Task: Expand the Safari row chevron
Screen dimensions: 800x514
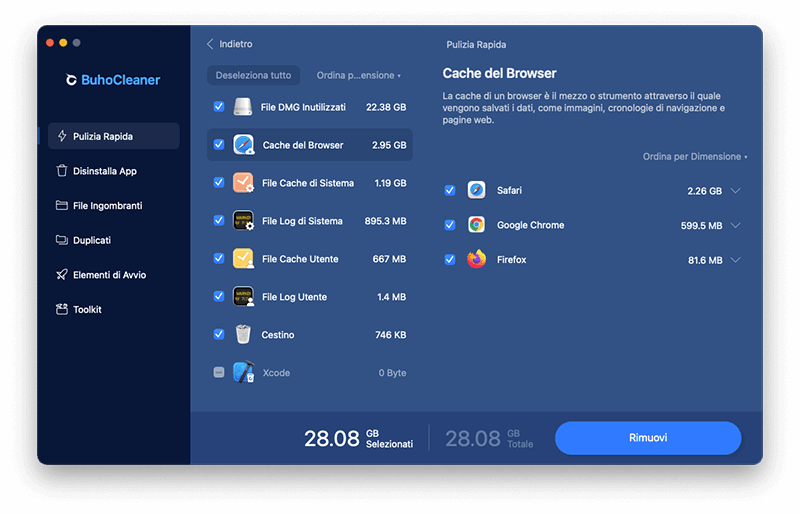Action: pyautogui.click(x=735, y=190)
